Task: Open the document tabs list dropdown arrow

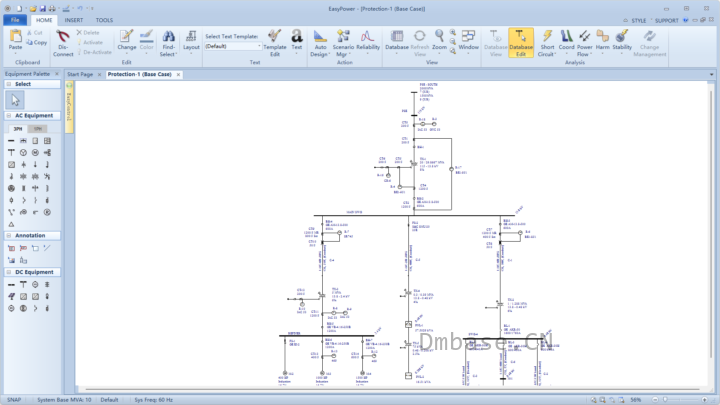Action: click(711, 74)
